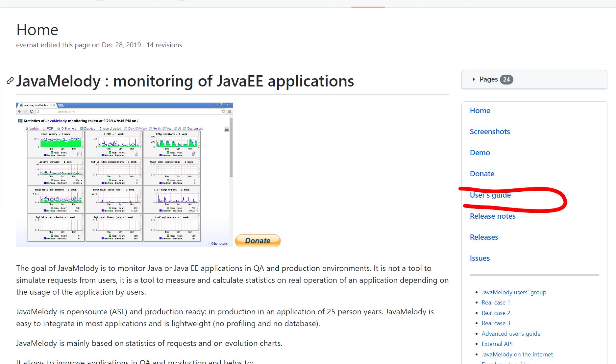Open the User's guide page
The height and width of the screenshot is (364, 616).
click(x=490, y=195)
